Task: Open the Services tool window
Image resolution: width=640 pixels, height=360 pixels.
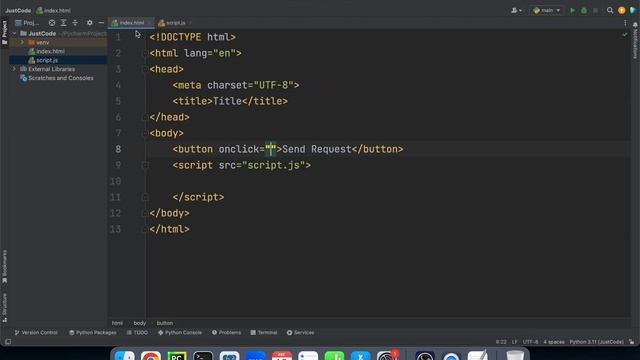Action: point(300,333)
